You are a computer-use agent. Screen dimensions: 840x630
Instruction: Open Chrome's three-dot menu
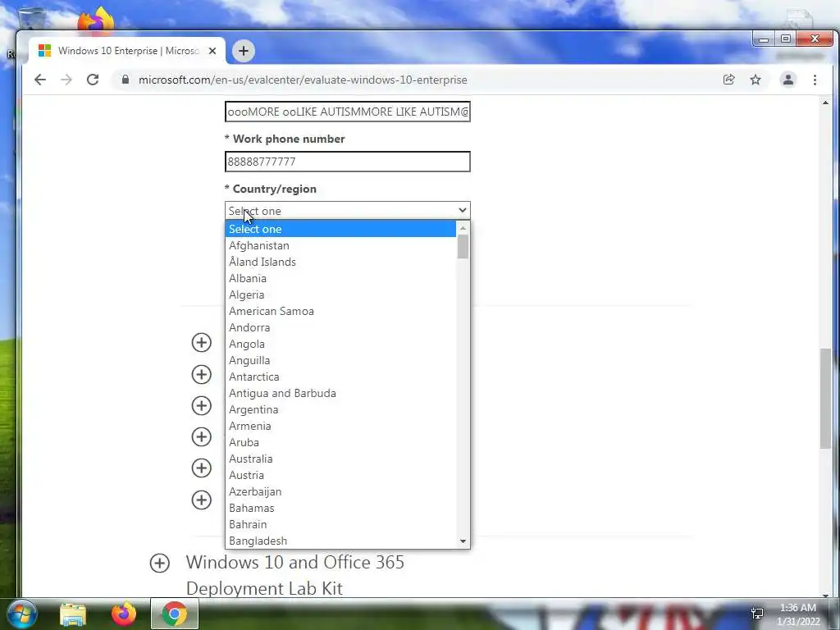pos(815,80)
